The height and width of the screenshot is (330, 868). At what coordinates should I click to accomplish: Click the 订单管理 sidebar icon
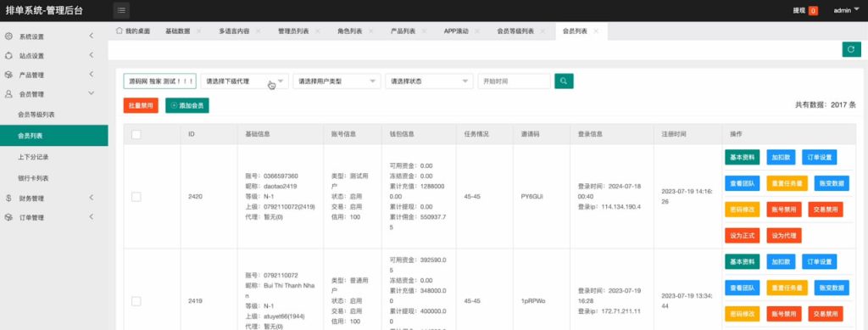coord(8,217)
